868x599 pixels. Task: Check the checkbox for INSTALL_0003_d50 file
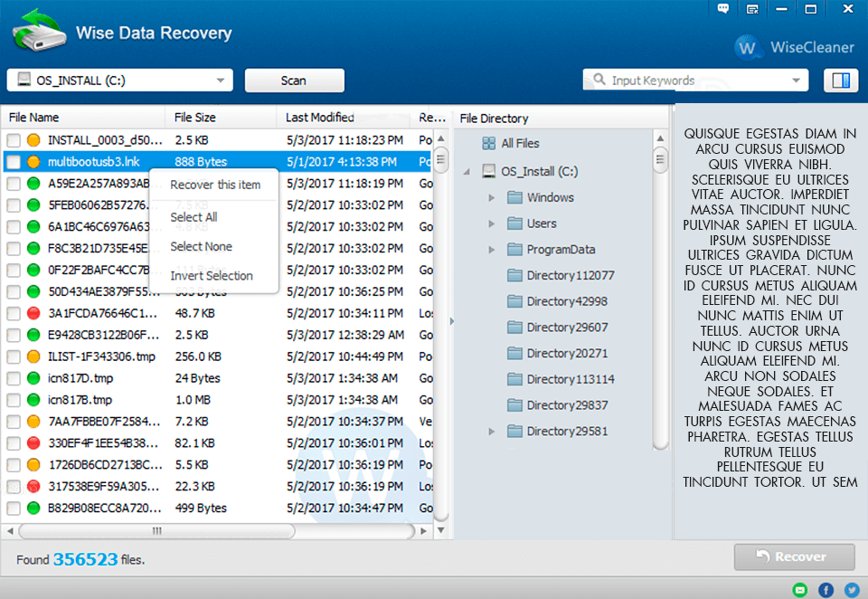coord(14,139)
